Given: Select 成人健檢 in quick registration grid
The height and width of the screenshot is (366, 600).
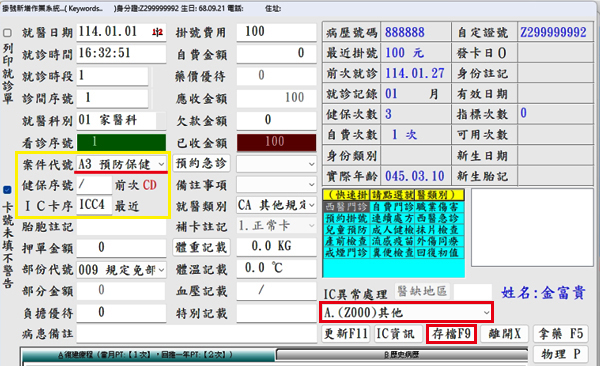Looking at the screenshot, I should click(x=393, y=230).
